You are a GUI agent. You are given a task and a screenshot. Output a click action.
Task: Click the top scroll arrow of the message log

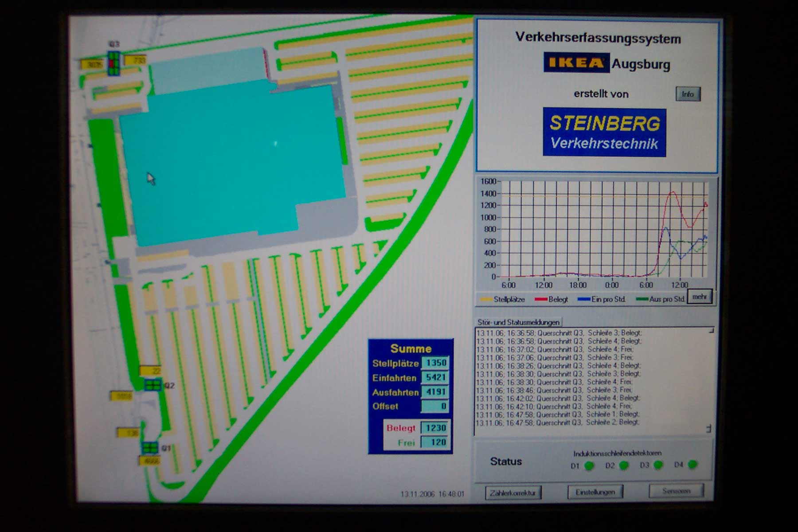(x=711, y=331)
